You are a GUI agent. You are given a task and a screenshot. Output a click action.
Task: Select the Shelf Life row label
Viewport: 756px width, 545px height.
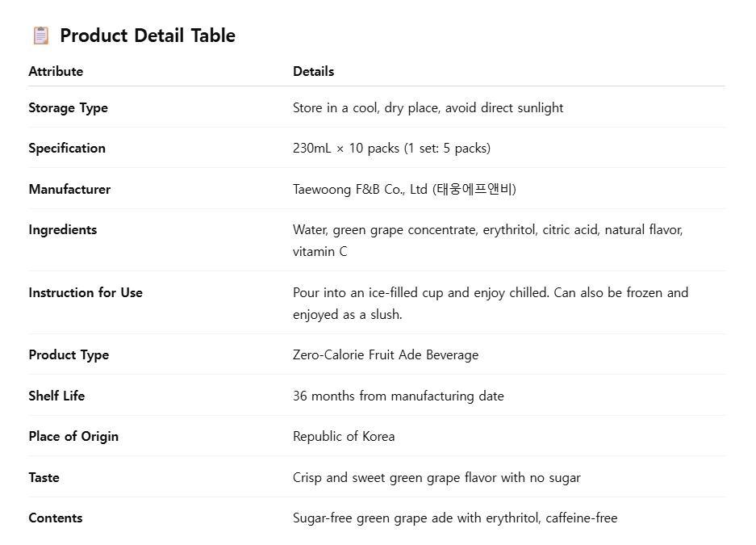click(56, 396)
